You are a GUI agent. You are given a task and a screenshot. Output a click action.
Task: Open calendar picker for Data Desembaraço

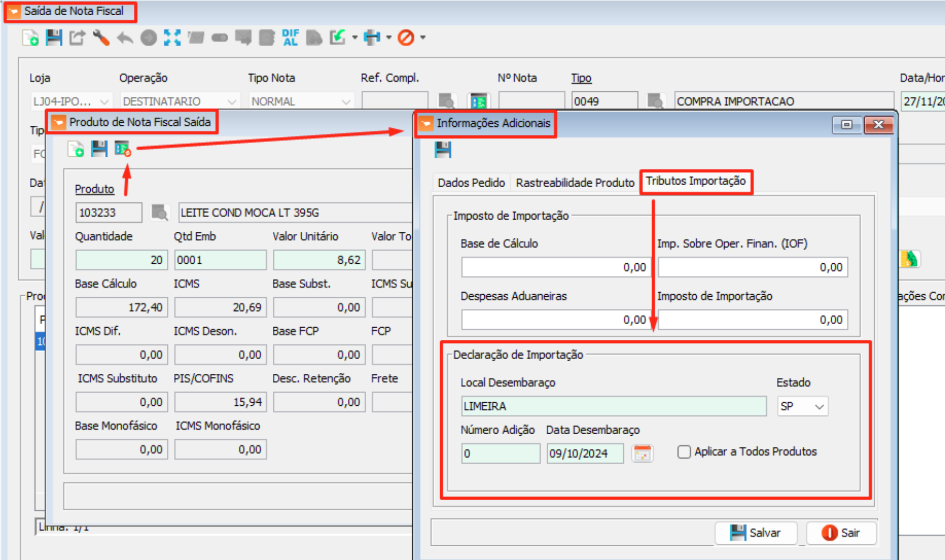click(642, 453)
